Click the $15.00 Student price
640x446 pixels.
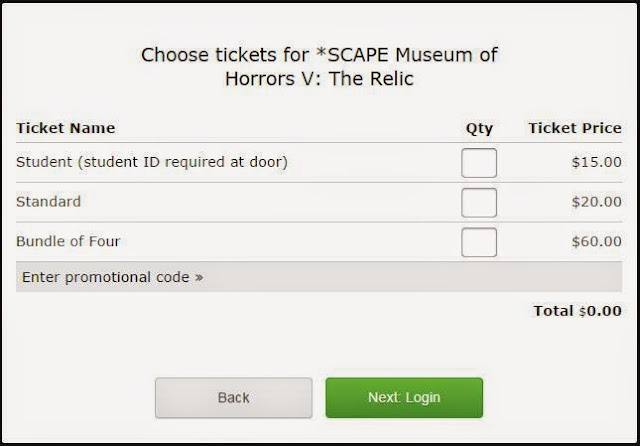(596, 162)
